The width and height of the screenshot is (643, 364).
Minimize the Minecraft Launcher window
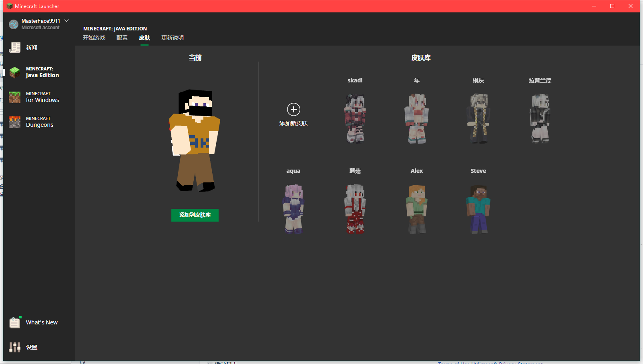coord(594,6)
